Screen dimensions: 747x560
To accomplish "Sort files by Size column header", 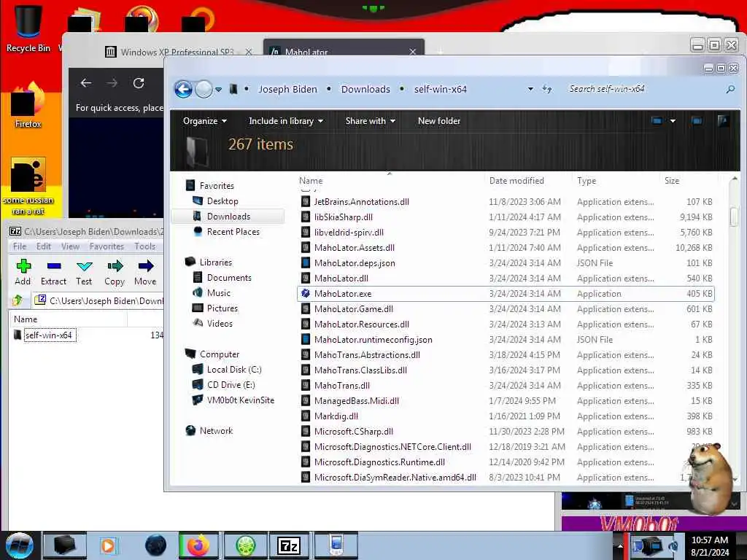I will tap(672, 181).
